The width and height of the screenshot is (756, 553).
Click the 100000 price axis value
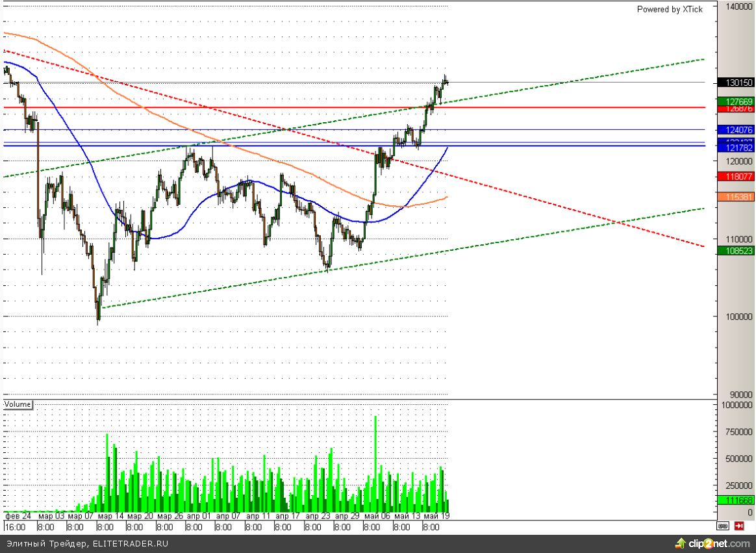[738, 316]
